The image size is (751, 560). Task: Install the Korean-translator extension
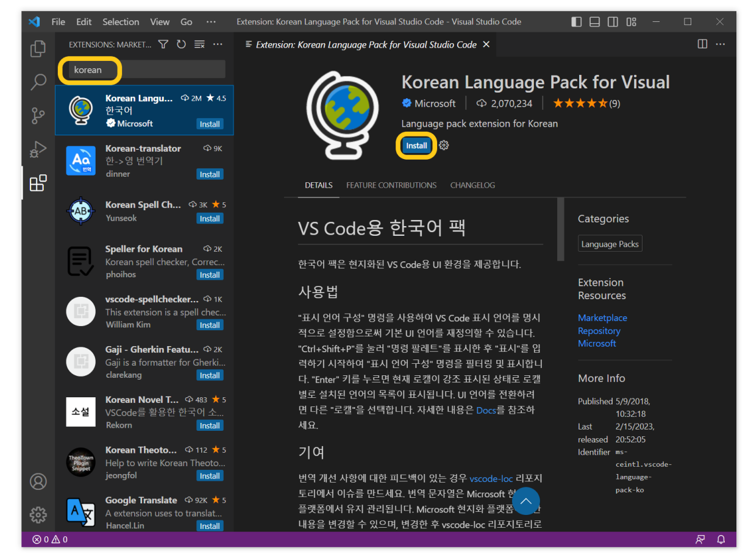210,174
